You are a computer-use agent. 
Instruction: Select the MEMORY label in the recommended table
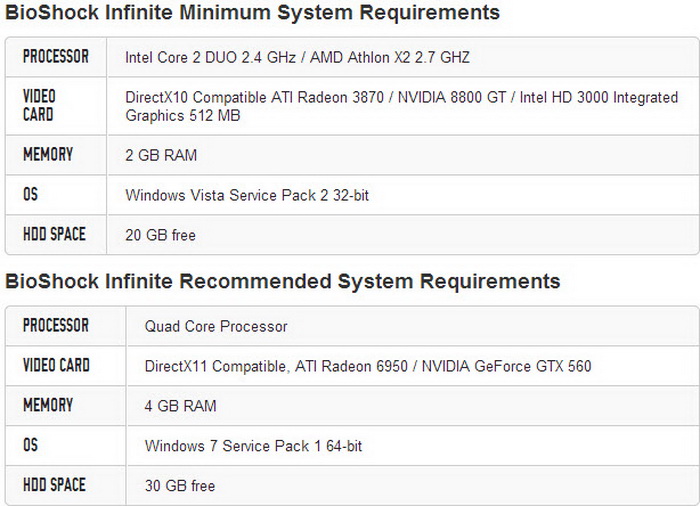point(48,406)
